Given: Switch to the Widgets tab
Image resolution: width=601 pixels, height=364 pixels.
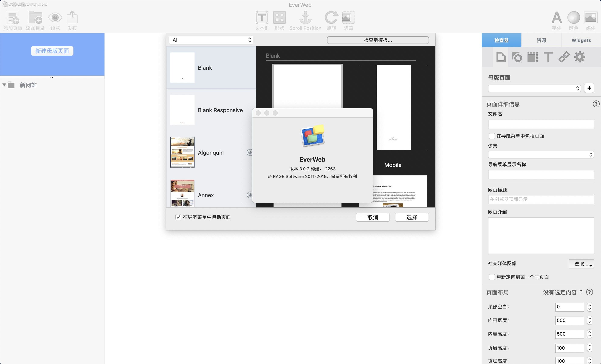Looking at the screenshot, I should click(x=581, y=40).
